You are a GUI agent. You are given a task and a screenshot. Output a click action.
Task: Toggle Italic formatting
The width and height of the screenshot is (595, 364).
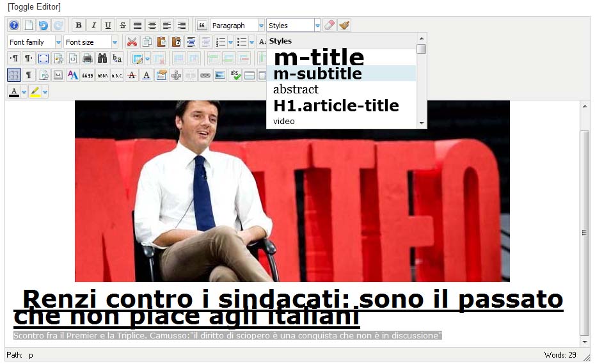[93, 26]
